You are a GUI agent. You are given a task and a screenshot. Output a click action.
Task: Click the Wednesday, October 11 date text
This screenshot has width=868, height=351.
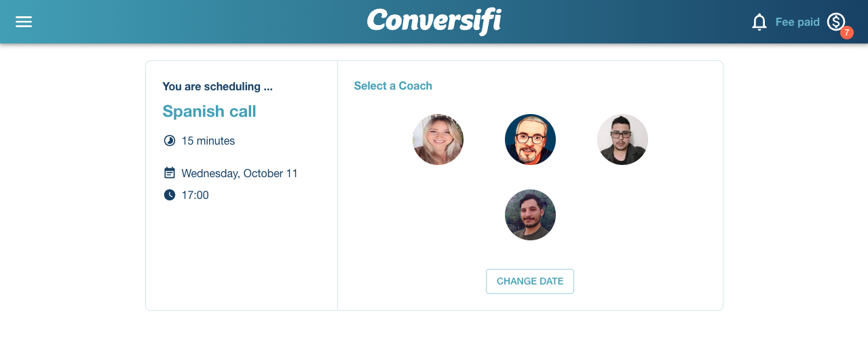[x=240, y=173]
